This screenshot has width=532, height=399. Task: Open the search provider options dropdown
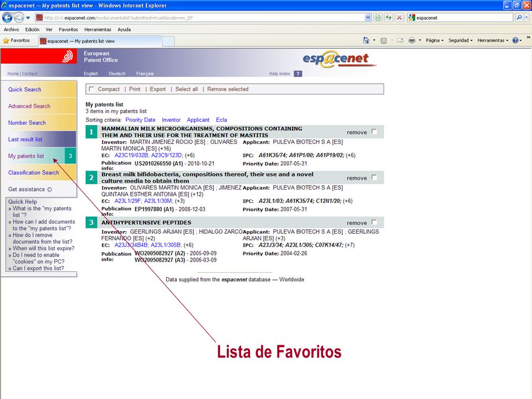point(526,18)
